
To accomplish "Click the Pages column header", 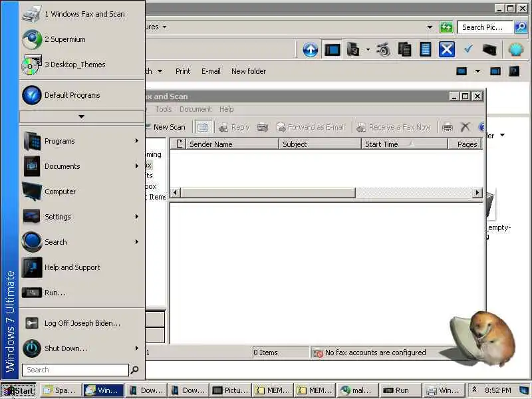I will [465, 144].
